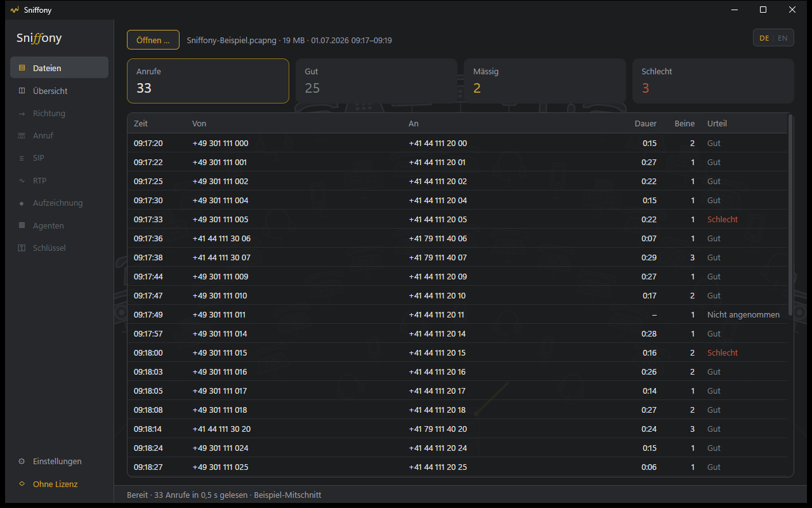Switch language to DE

[764, 38]
